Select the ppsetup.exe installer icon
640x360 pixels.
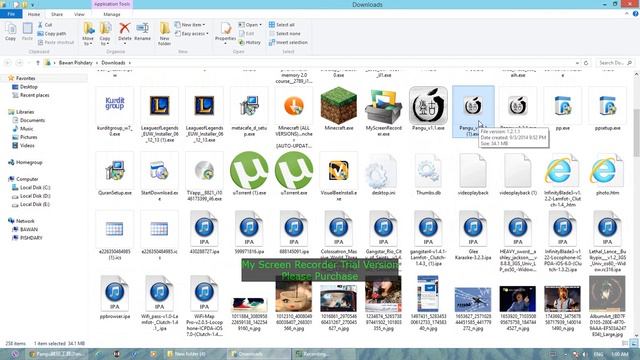tap(607, 106)
